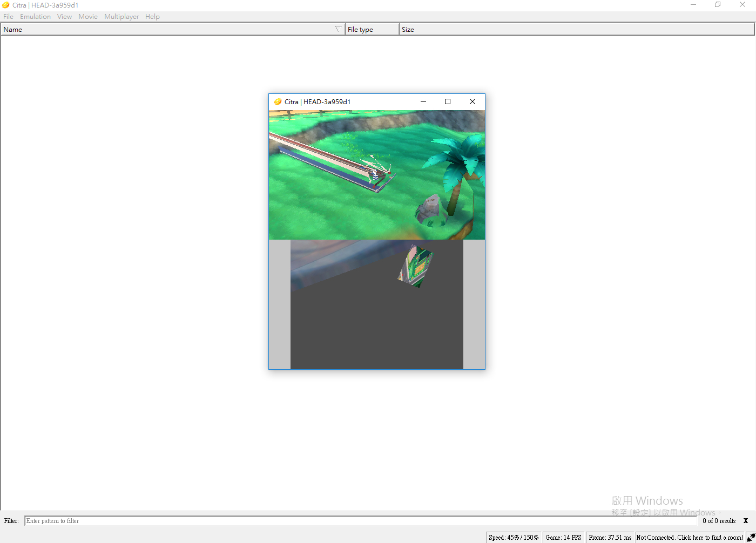The image size is (756, 543).
Task: Open the Movie menu
Action: click(x=88, y=16)
